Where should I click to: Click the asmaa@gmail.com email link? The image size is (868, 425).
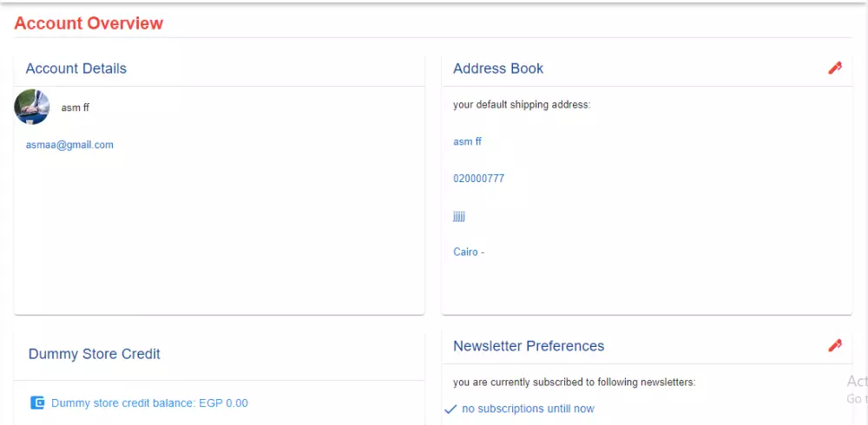pyautogui.click(x=69, y=145)
